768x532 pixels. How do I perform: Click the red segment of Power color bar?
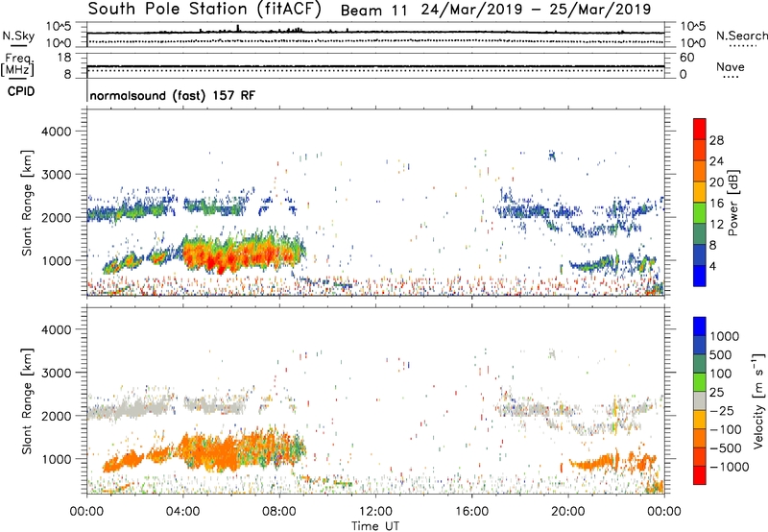point(700,130)
